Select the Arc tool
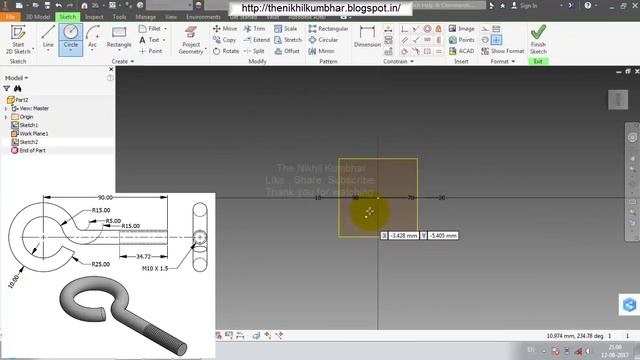This screenshot has height=360, width=640. coord(93,38)
